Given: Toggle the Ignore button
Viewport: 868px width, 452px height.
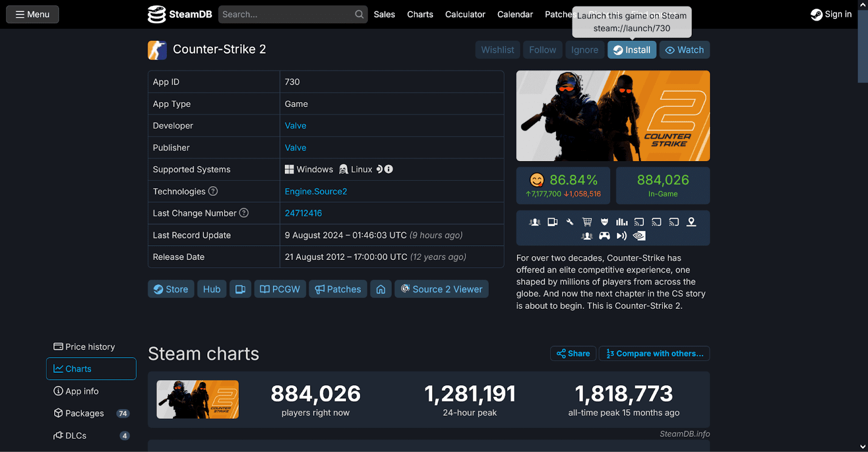Looking at the screenshot, I should [585, 50].
